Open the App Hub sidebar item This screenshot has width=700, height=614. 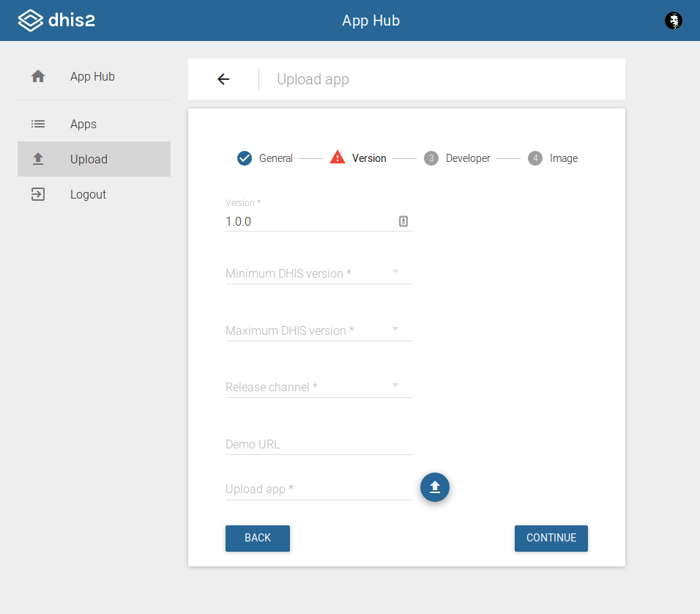click(x=94, y=76)
